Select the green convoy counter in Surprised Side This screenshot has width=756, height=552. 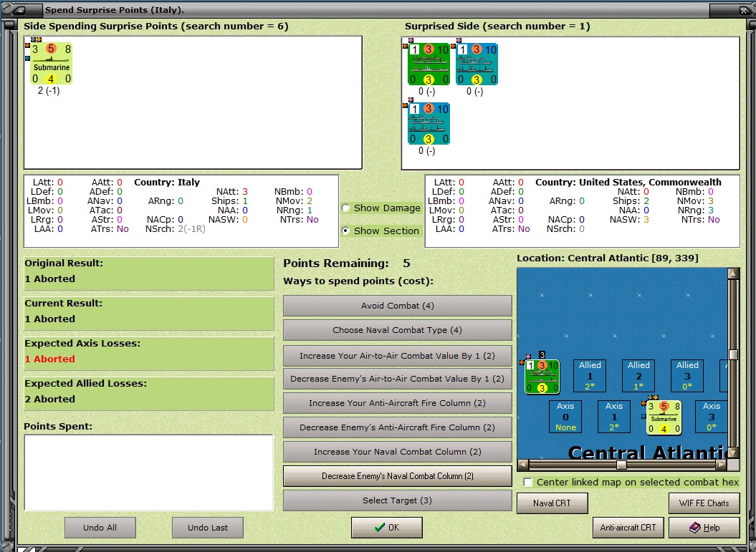[428, 64]
